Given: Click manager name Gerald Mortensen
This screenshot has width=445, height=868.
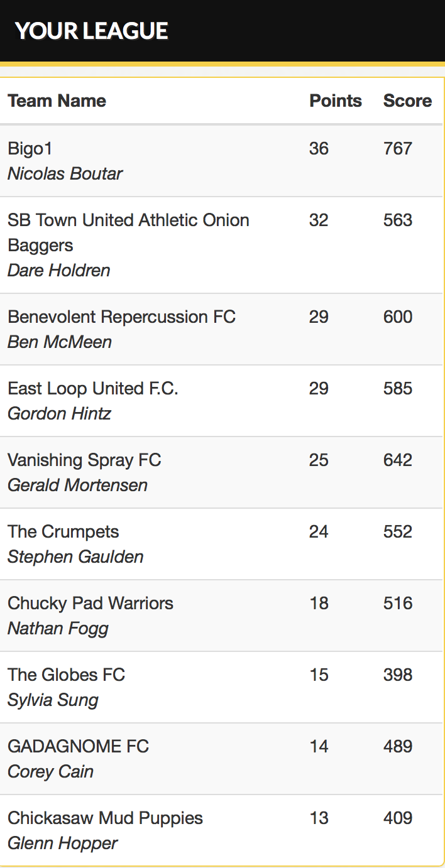Looking at the screenshot, I should tap(77, 485).
